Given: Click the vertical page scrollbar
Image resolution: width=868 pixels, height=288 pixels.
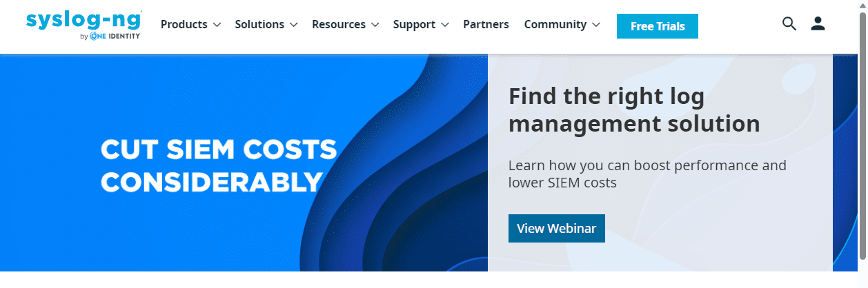Looking at the screenshot, I should tap(862, 138).
